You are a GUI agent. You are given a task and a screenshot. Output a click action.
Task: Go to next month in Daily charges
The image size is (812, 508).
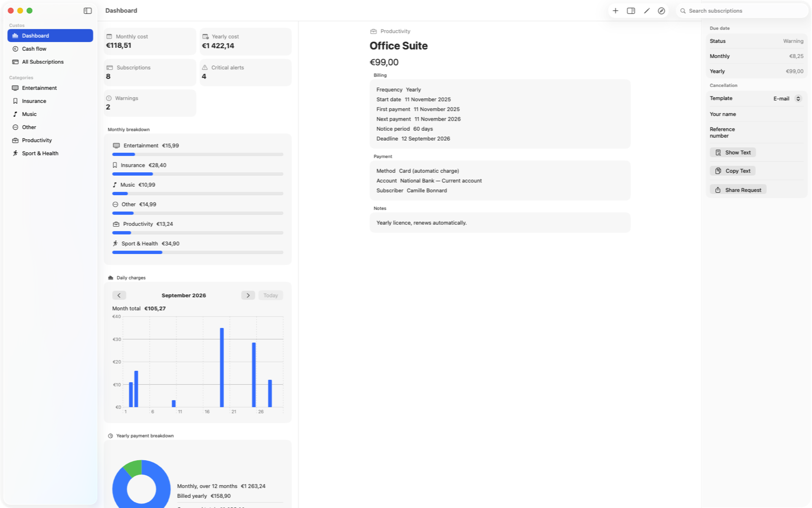(248, 295)
